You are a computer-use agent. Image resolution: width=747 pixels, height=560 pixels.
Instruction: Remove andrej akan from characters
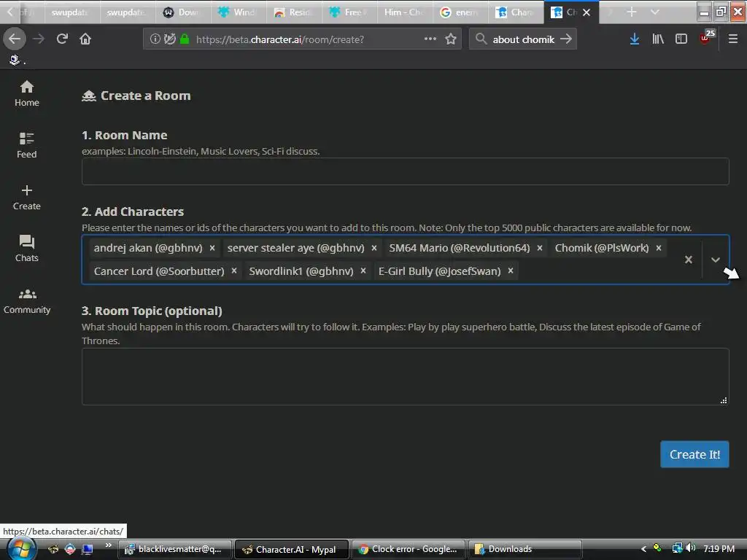212,248
